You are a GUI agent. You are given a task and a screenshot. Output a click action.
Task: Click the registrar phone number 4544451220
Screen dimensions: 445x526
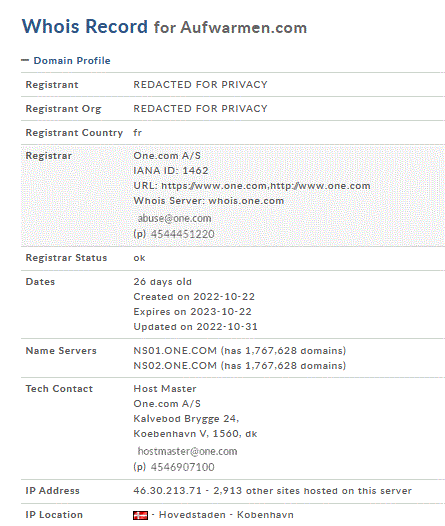coord(182,234)
